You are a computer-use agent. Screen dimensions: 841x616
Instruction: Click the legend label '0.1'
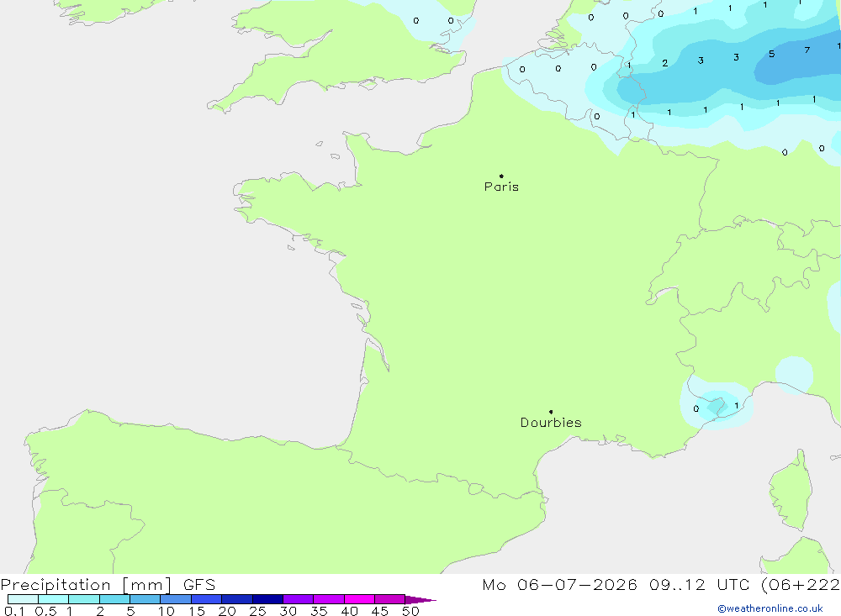point(14,611)
